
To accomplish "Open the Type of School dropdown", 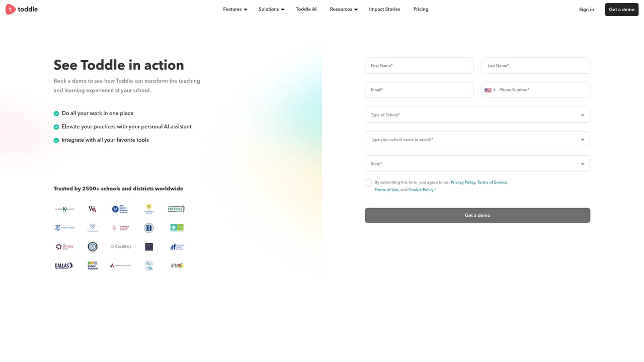I will click(477, 115).
